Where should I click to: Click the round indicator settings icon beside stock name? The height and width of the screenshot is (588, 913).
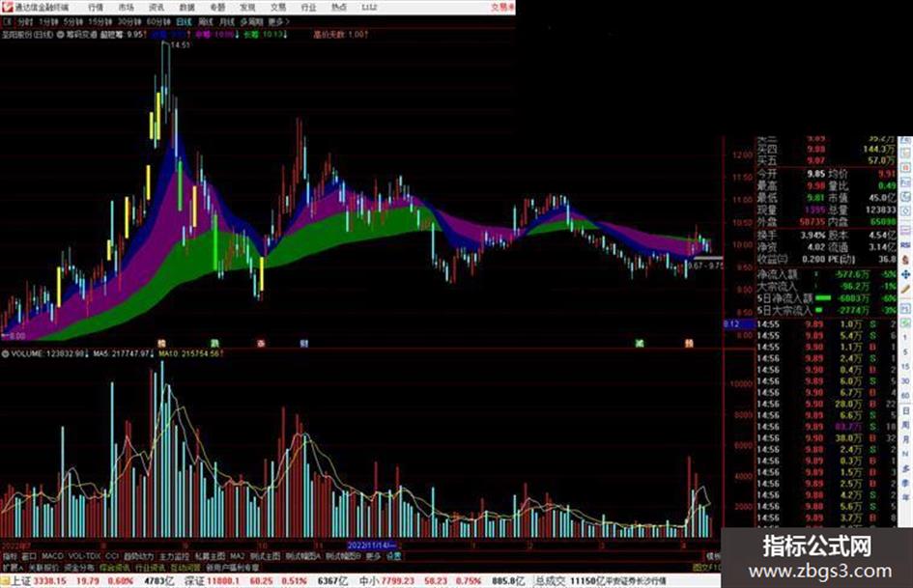(x=60, y=35)
